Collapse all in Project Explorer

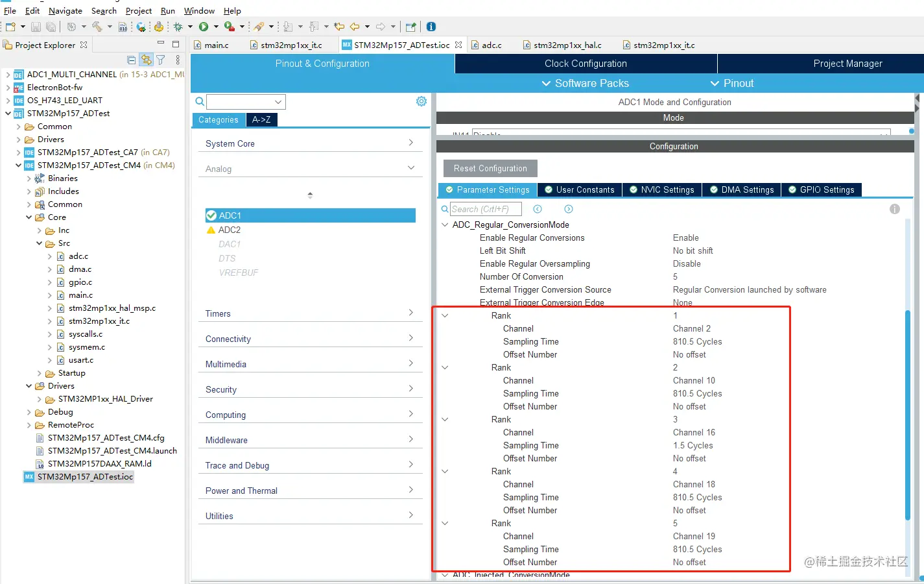pyautogui.click(x=132, y=60)
